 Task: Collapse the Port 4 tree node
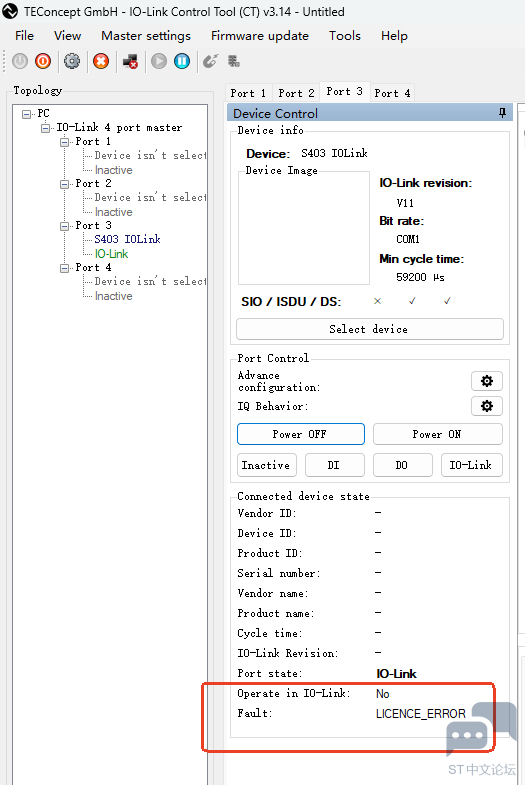(x=65, y=268)
